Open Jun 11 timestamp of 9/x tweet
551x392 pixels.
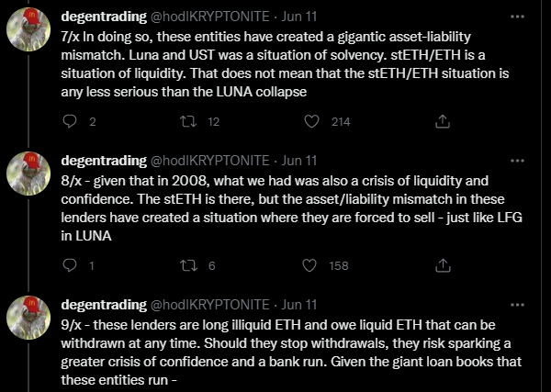pos(299,305)
